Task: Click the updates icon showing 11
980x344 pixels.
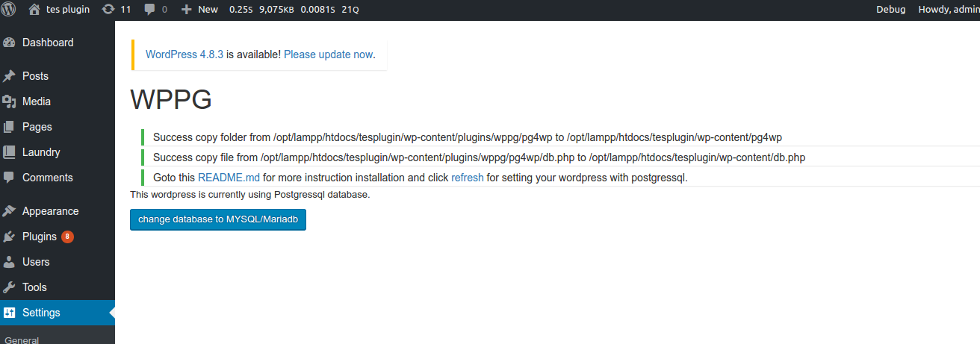Action: [108, 10]
